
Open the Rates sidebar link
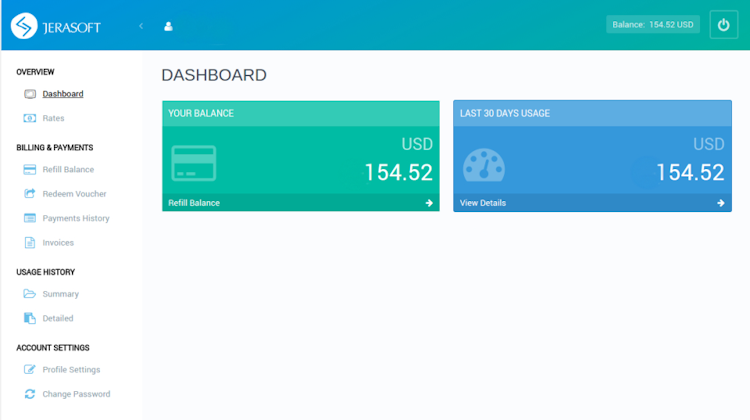53,118
